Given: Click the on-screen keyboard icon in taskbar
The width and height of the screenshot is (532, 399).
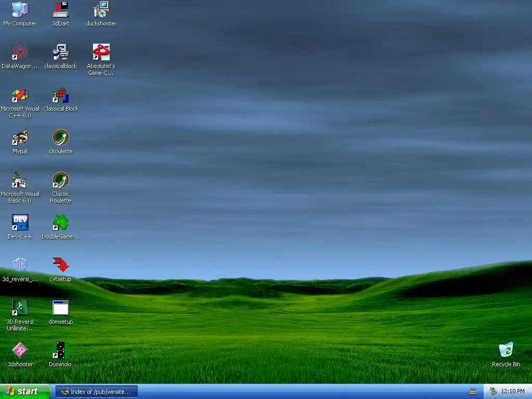Looking at the screenshot, I should (x=472, y=392).
